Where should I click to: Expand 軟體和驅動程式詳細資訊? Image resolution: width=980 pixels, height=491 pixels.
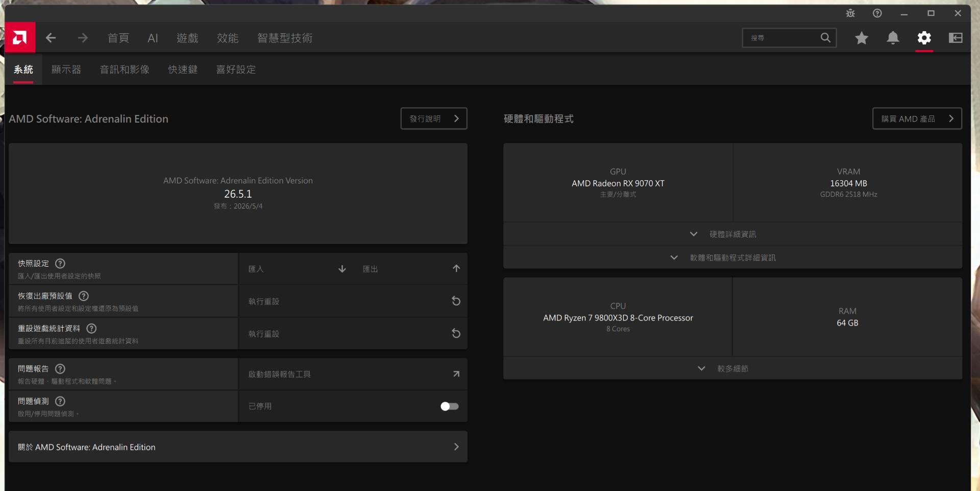tap(732, 258)
